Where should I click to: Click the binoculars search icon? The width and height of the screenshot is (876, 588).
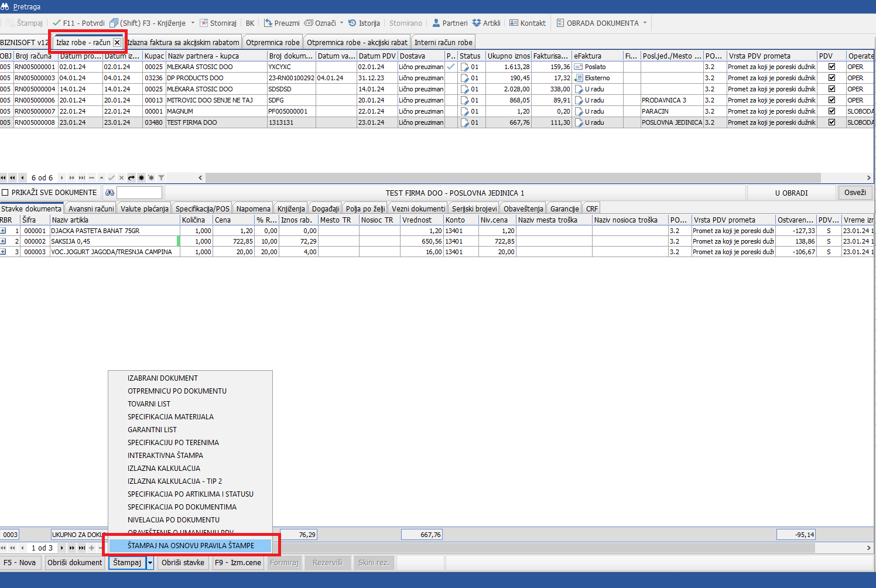pos(109,193)
